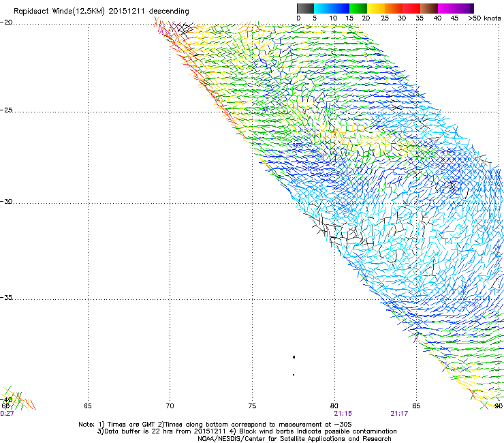Click the 'Rapidscat Winds(12.5KM) 20151211 descending' title
This screenshot has height=443, width=504.
pos(101,11)
